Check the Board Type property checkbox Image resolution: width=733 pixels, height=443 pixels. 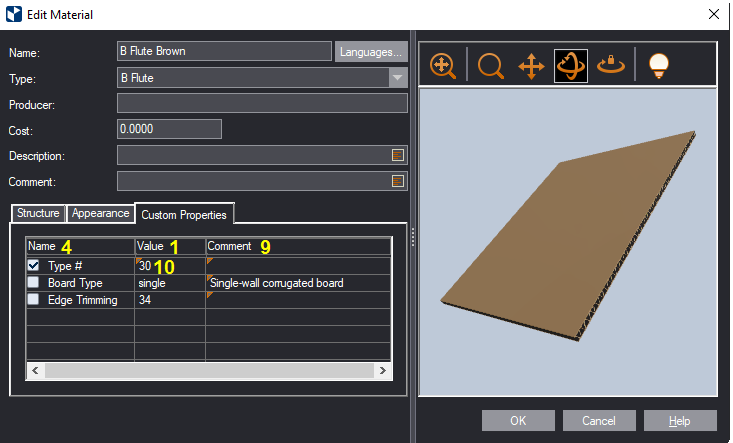tap(34, 283)
